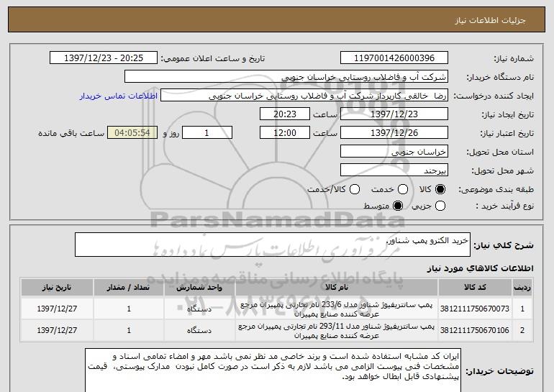Select the متوسط purchase type radio

(398, 206)
